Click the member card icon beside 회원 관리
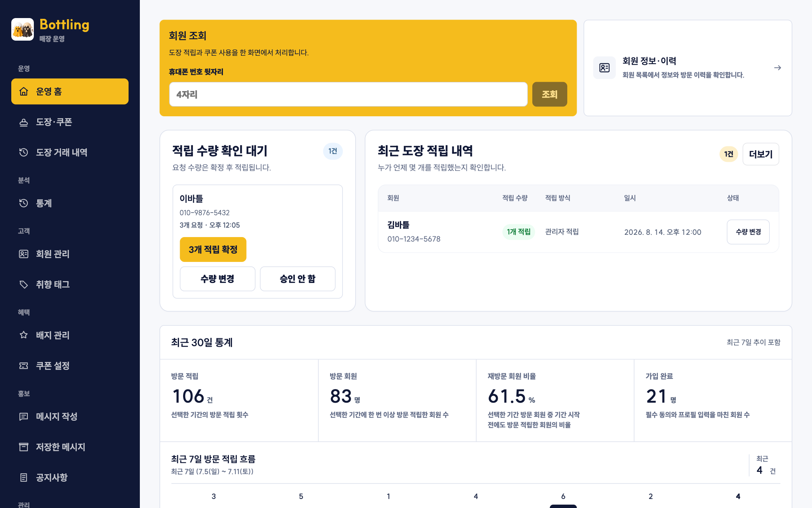Viewport: 812px width, 508px height. click(24, 254)
